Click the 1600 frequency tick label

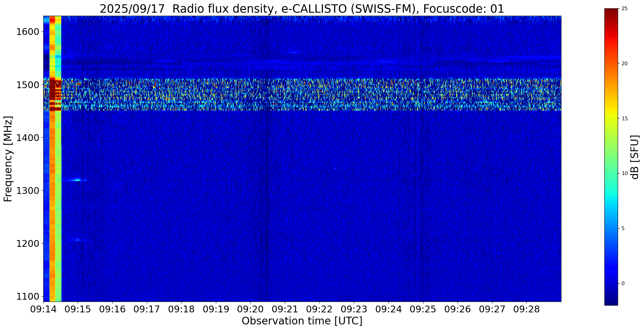[x=28, y=32]
